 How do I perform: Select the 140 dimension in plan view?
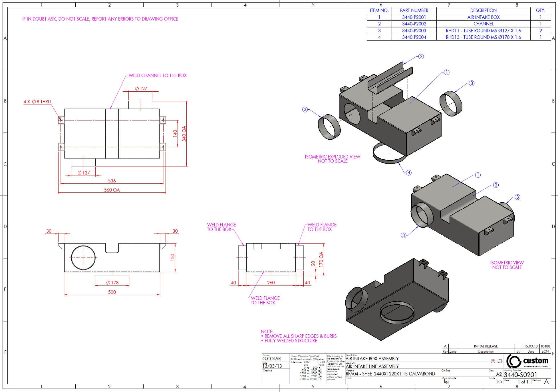(x=175, y=133)
